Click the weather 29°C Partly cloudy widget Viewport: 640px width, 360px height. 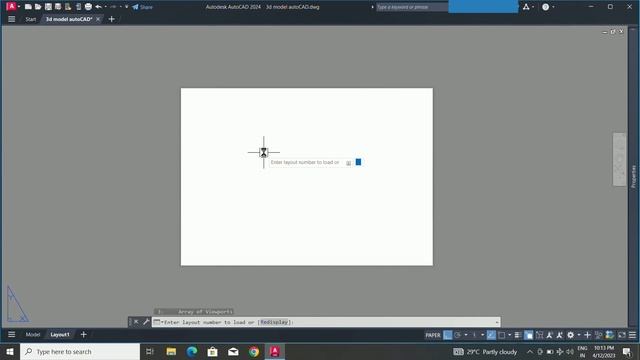pos(485,351)
